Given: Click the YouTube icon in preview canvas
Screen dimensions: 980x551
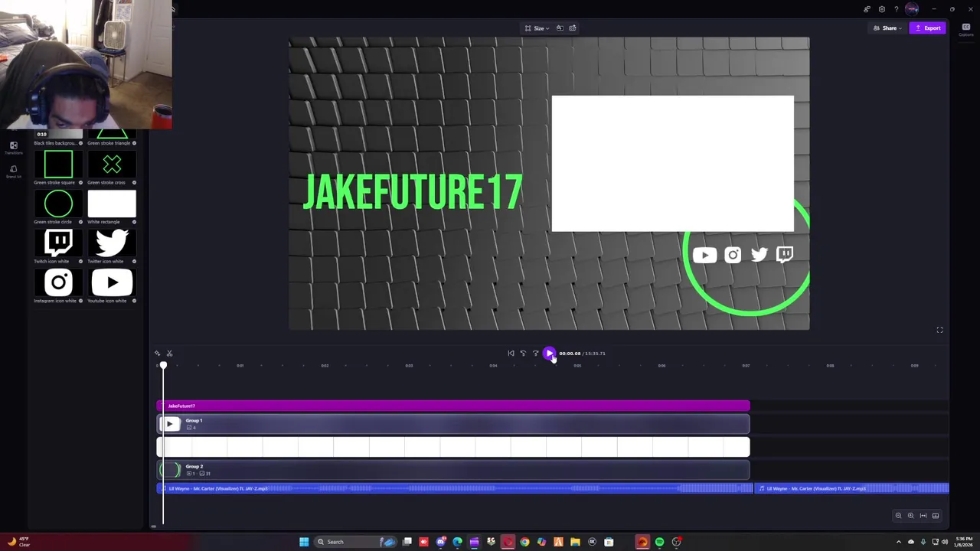Looking at the screenshot, I should 705,256.
